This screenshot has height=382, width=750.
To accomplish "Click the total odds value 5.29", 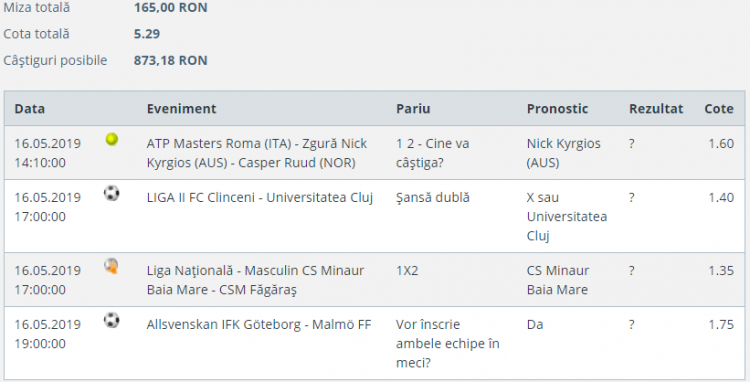I will 147,34.
